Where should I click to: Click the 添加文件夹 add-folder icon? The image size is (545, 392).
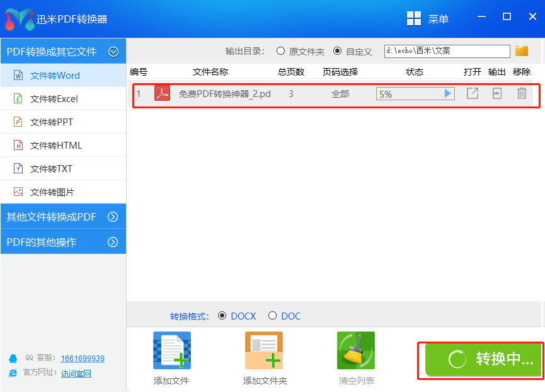pyautogui.click(x=263, y=350)
